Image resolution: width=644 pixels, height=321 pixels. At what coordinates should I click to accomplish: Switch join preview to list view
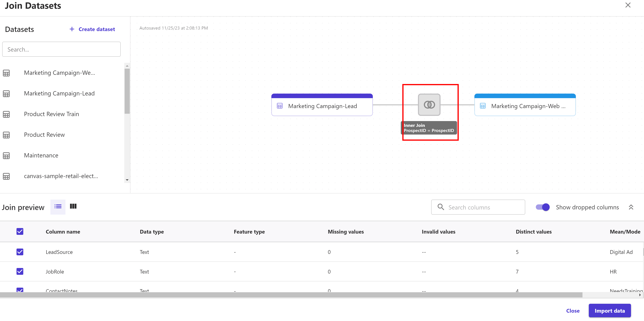tap(58, 207)
